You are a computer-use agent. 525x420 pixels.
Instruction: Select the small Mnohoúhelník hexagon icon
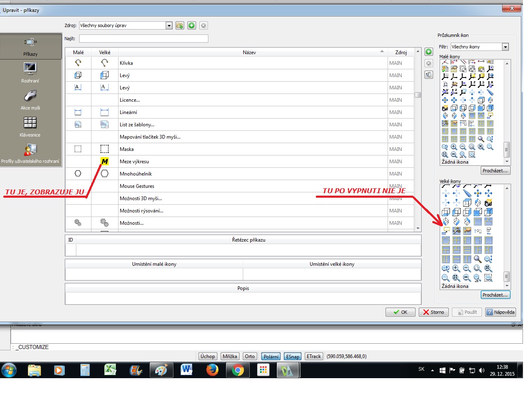click(78, 173)
